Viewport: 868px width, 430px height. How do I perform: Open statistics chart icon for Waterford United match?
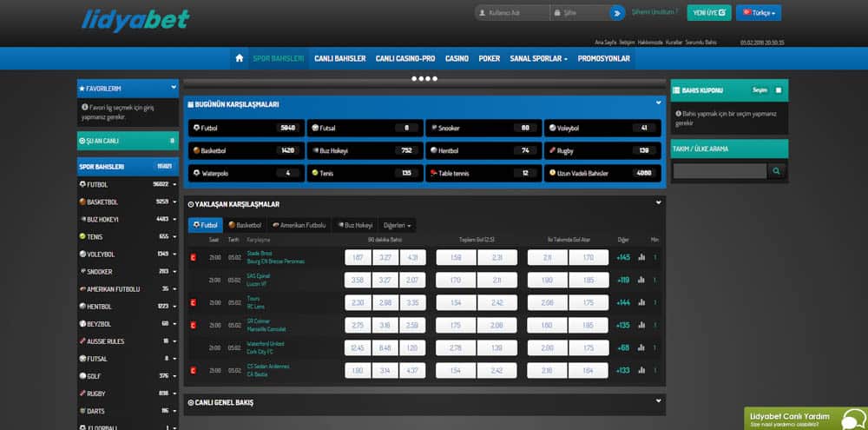pos(641,347)
